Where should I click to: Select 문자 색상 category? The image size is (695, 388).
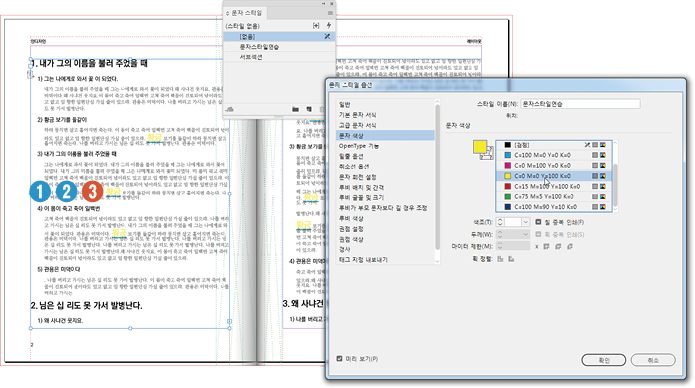[385, 136]
